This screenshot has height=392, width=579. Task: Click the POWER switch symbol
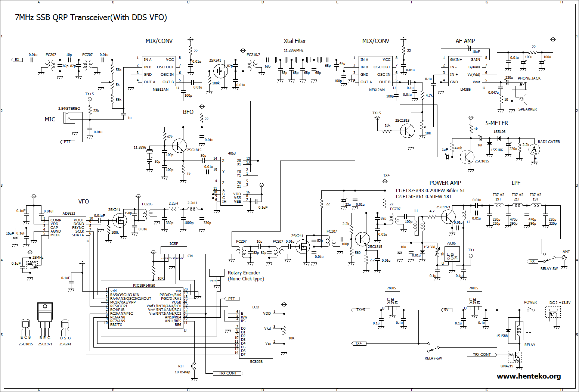pos(530,309)
